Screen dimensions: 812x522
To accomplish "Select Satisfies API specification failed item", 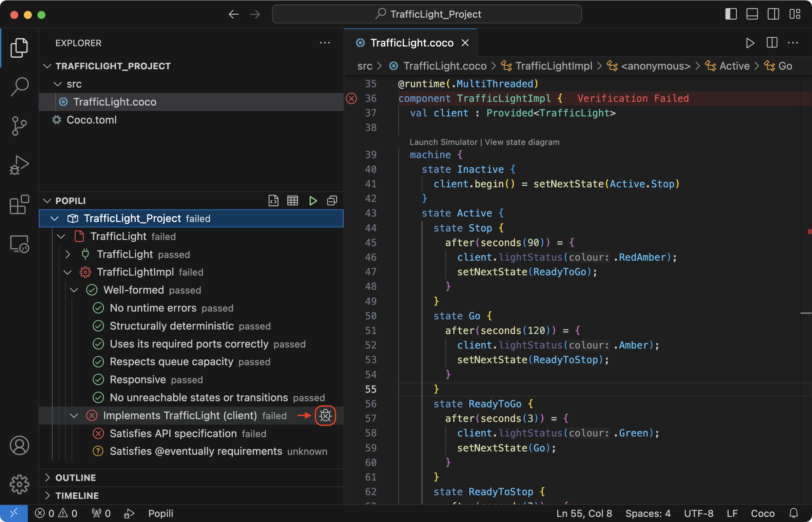I will [191, 434].
